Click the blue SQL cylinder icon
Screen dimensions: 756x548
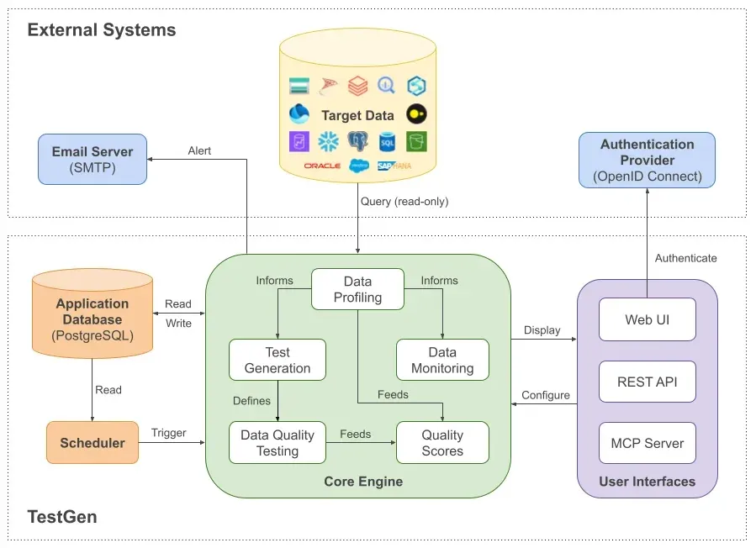387,142
